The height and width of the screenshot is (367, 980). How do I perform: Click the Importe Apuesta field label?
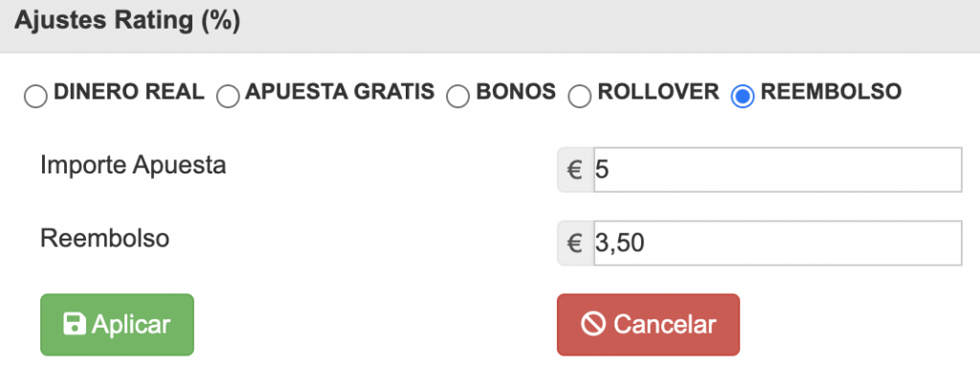click(133, 166)
